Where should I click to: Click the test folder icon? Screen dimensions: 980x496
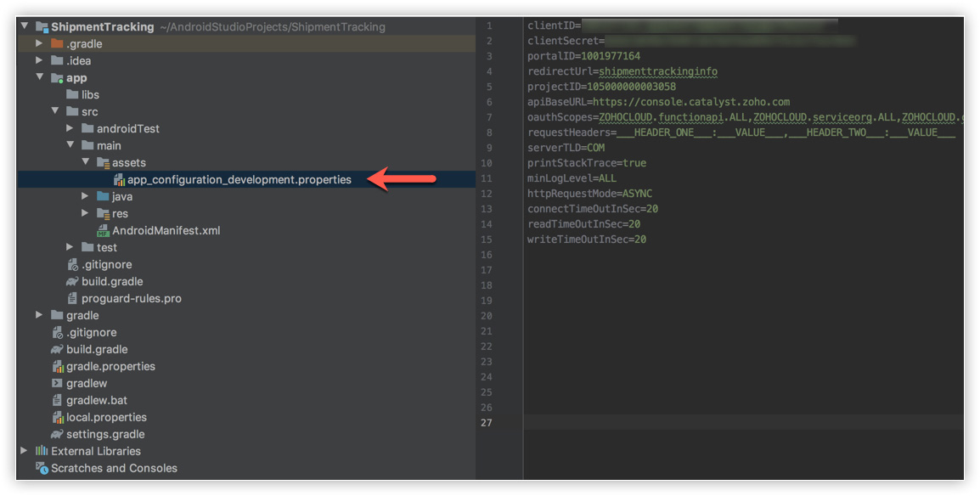pyautogui.click(x=87, y=247)
